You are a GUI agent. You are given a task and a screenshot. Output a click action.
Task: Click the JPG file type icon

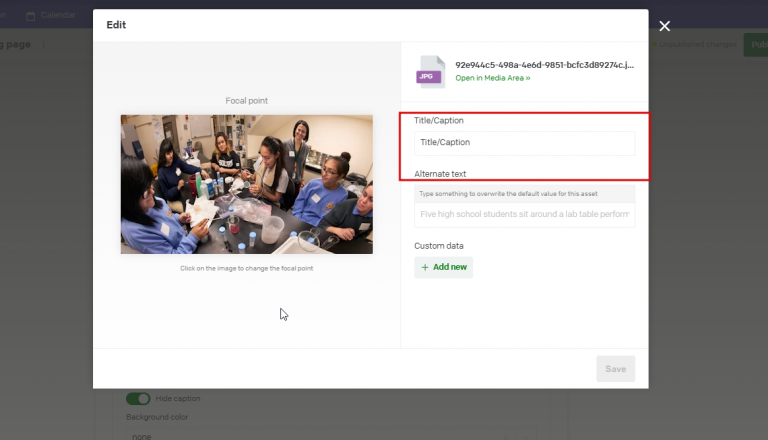431,72
